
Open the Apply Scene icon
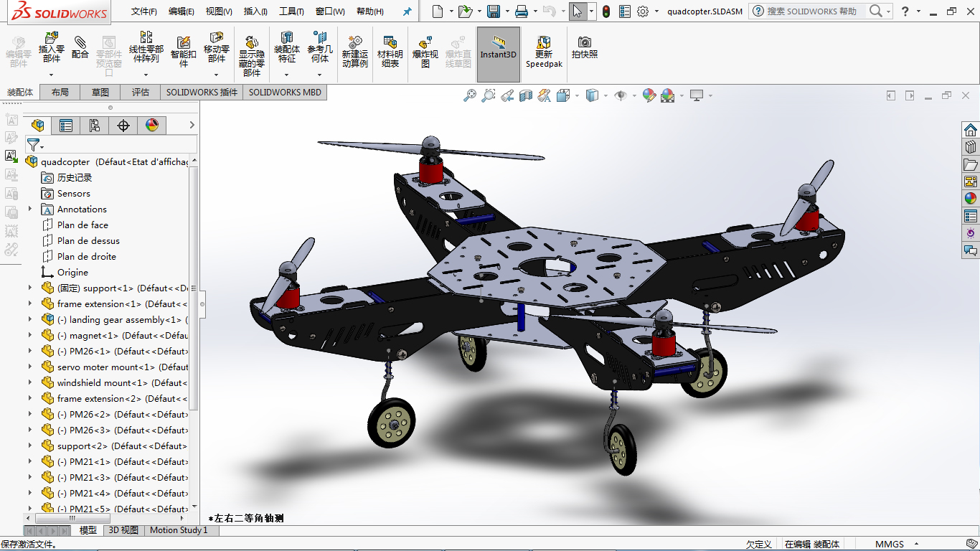point(668,95)
